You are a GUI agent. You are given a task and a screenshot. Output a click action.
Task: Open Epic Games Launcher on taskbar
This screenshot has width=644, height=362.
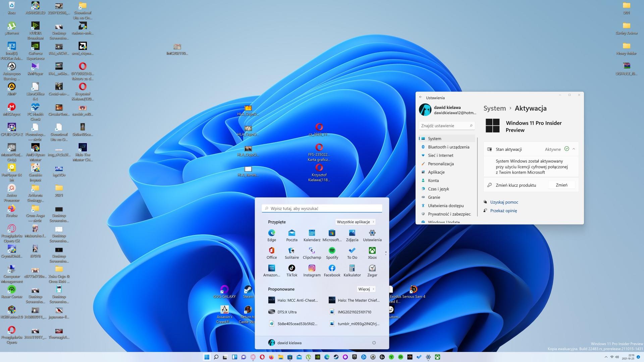355,357
